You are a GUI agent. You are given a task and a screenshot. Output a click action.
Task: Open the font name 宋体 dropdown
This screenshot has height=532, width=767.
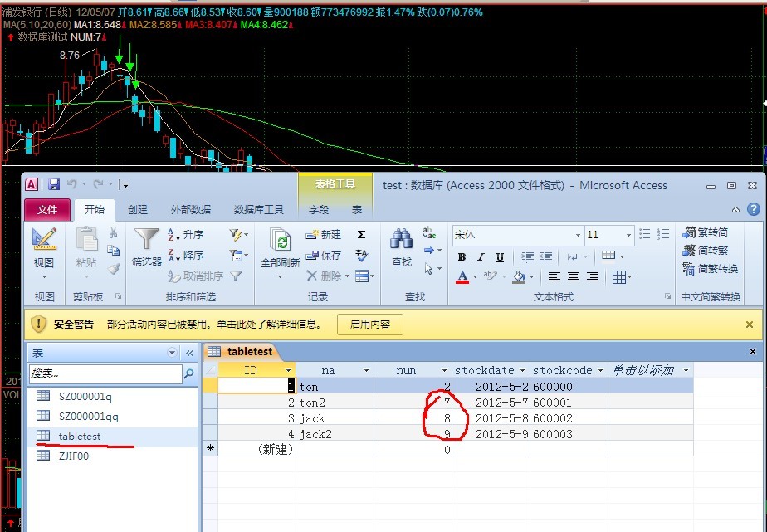click(x=579, y=235)
